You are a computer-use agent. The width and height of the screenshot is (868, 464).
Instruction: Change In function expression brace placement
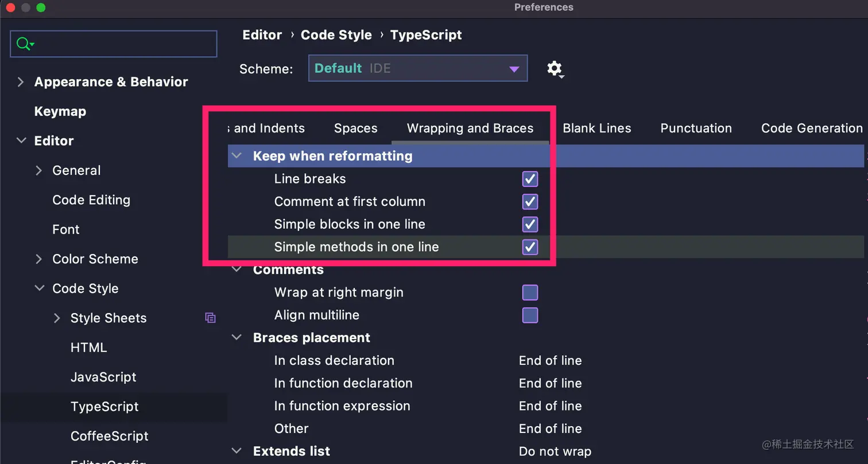click(551, 406)
